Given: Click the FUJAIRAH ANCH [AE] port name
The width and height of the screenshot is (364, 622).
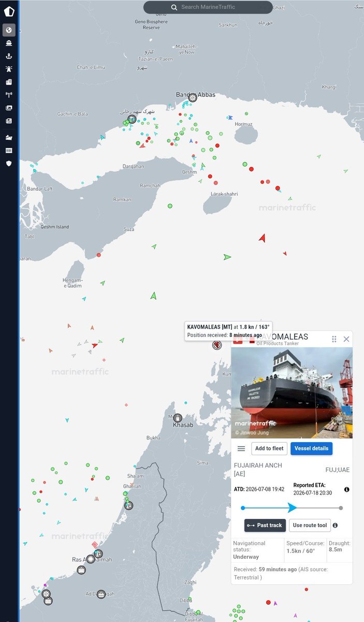Looking at the screenshot, I should (x=258, y=470).
